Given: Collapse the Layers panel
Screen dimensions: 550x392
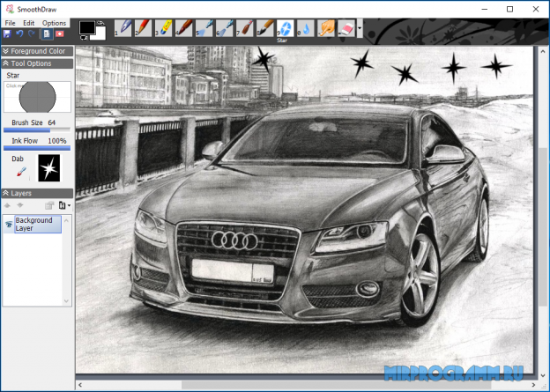Looking at the screenshot, I should pos(37,193).
